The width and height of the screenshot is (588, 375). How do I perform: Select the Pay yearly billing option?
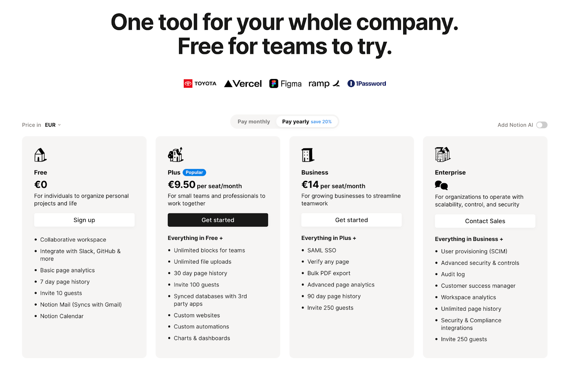306,122
